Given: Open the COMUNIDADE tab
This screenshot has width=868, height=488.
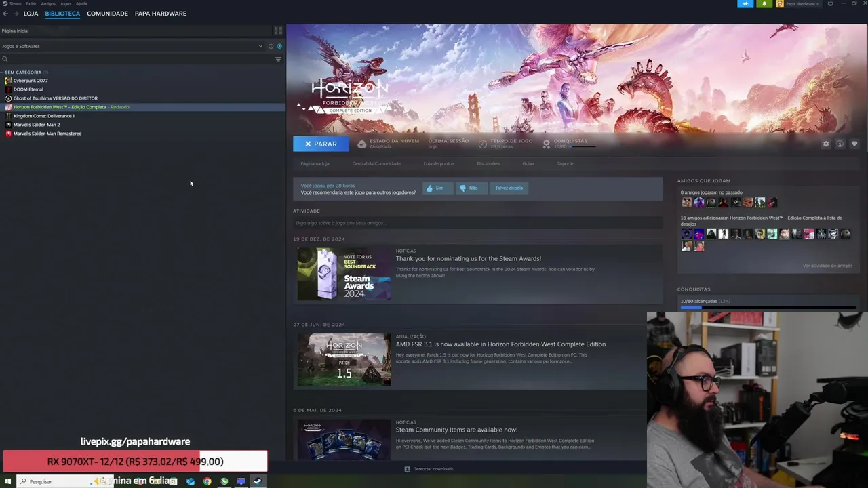Looking at the screenshot, I should pyautogui.click(x=107, y=14).
